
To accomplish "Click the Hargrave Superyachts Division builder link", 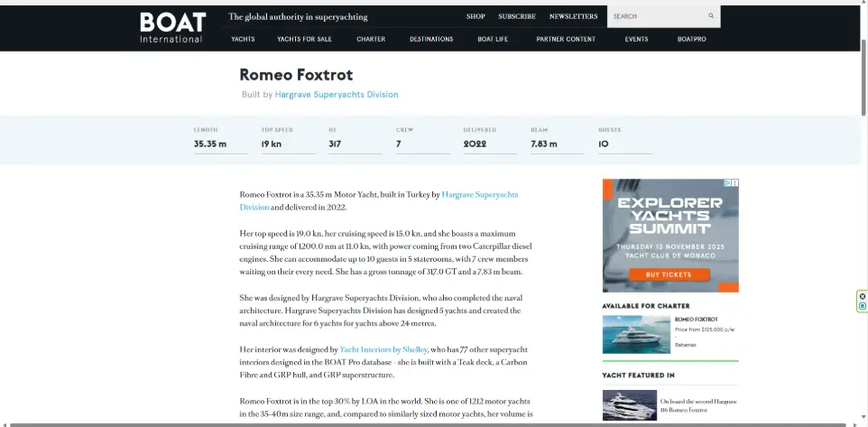I will [x=336, y=95].
